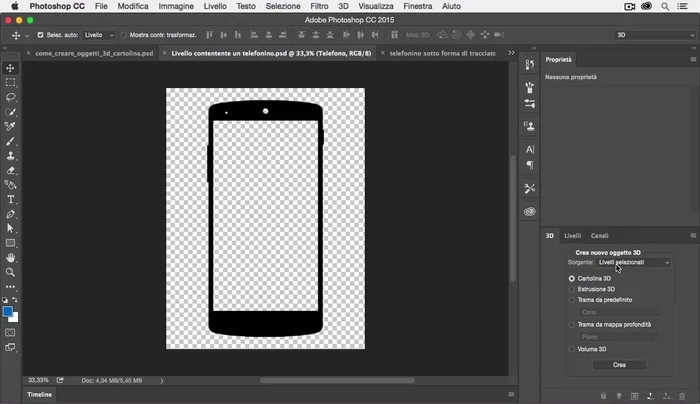Choose the Estrusione 3D radio option
The image size is (700, 404).
click(x=572, y=289)
